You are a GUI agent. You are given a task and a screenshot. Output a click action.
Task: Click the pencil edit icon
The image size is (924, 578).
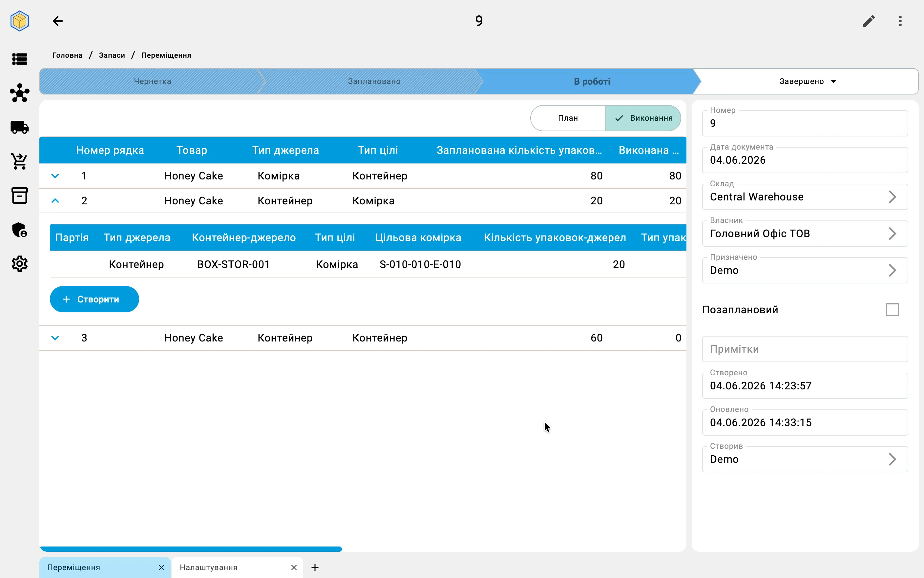click(x=869, y=21)
